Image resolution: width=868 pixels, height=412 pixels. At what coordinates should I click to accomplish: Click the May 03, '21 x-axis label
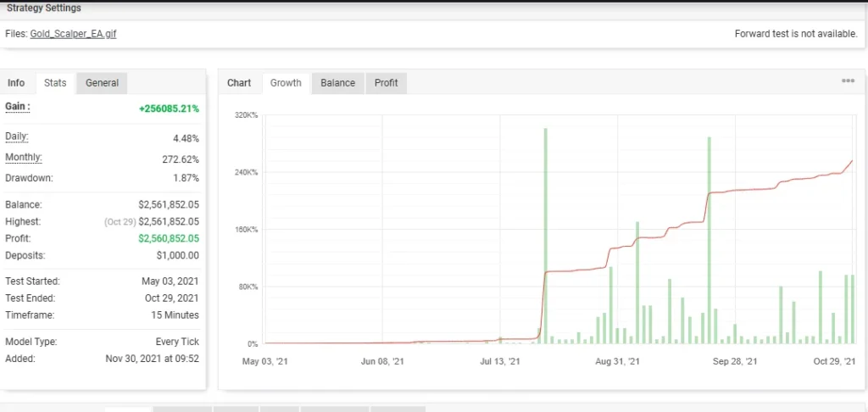tap(265, 361)
